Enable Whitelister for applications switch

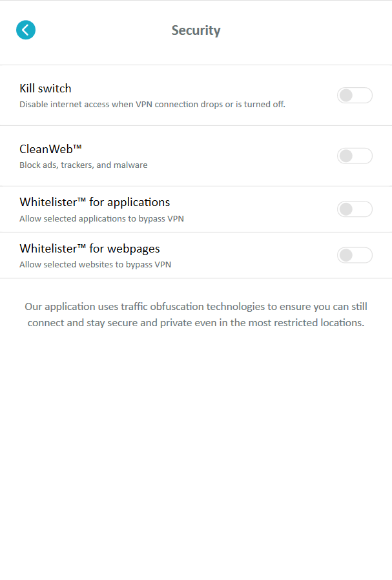pos(355,209)
